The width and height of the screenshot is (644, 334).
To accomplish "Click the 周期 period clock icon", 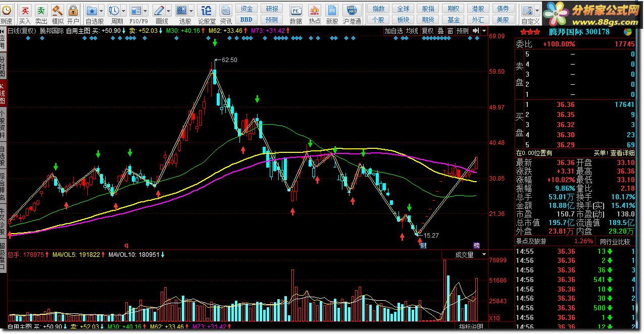I will click(114, 10).
